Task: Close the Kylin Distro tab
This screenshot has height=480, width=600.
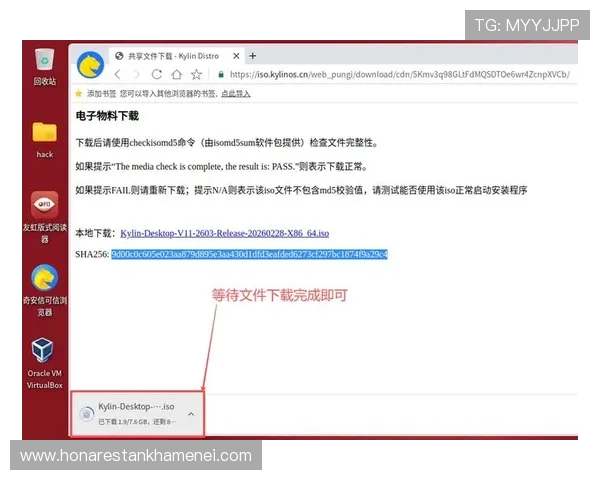Action: click(236, 56)
